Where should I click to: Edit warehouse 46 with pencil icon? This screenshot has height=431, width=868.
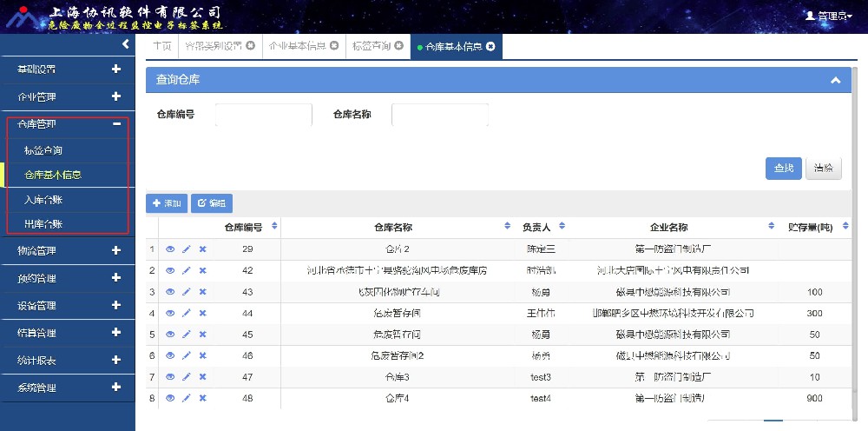pyautogui.click(x=186, y=355)
